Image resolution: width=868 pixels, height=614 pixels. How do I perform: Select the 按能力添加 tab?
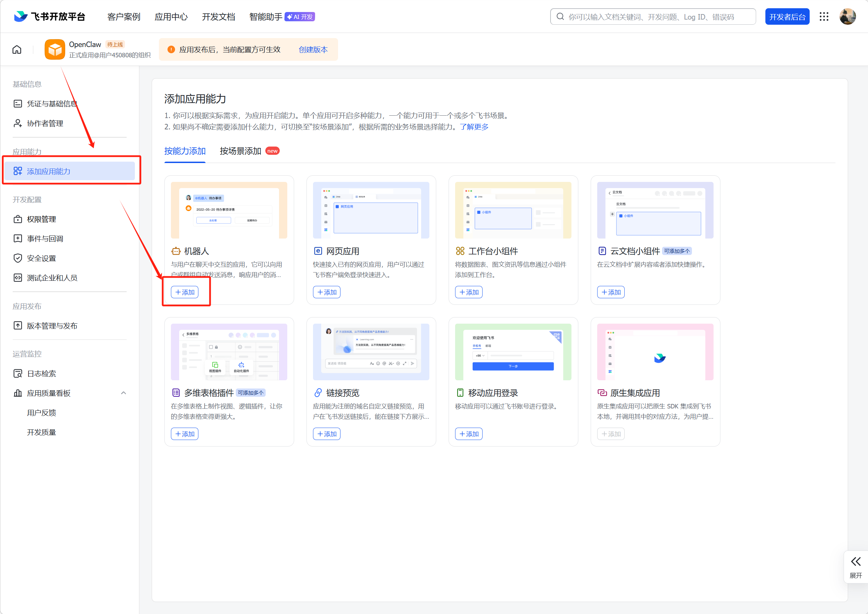(x=185, y=151)
